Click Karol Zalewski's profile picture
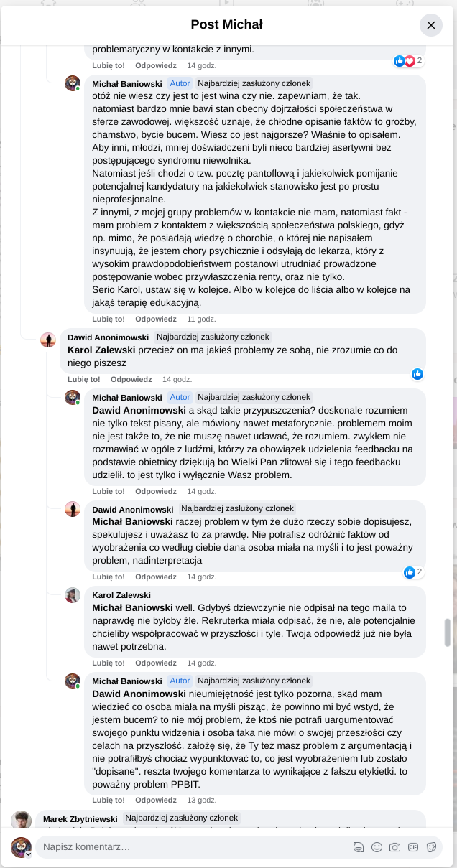Screen dimensions: 457x868 pos(73,595)
